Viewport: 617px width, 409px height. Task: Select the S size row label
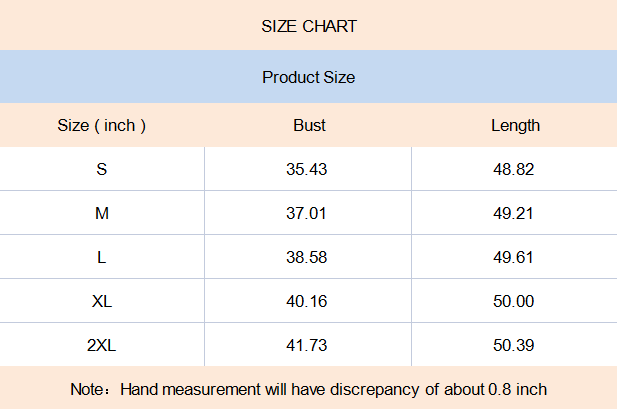click(102, 169)
